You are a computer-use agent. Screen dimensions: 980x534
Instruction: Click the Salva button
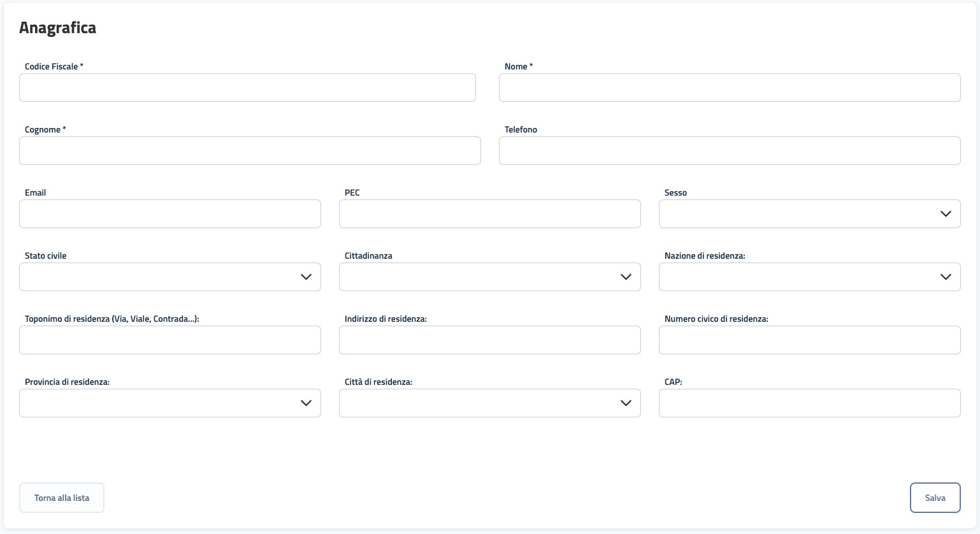[x=935, y=498]
